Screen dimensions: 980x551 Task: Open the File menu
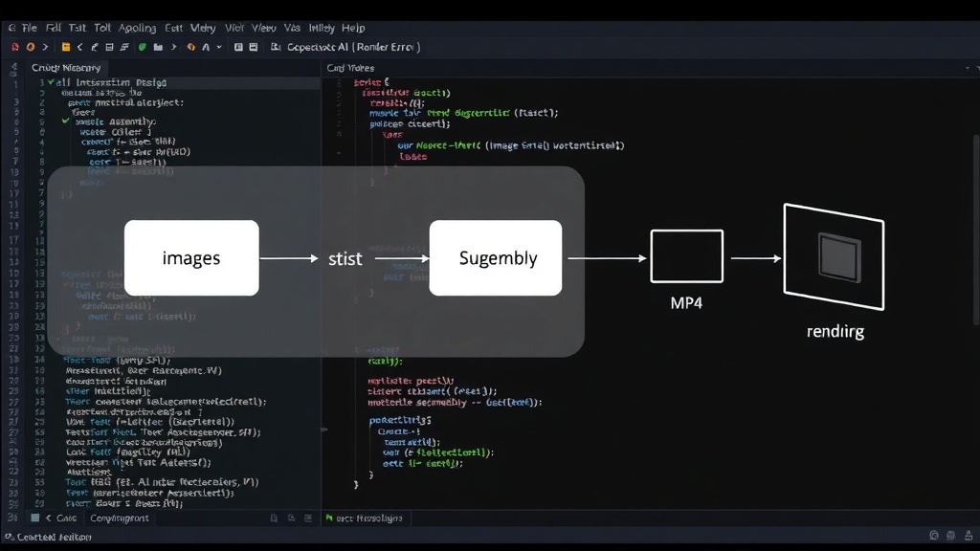click(30, 28)
